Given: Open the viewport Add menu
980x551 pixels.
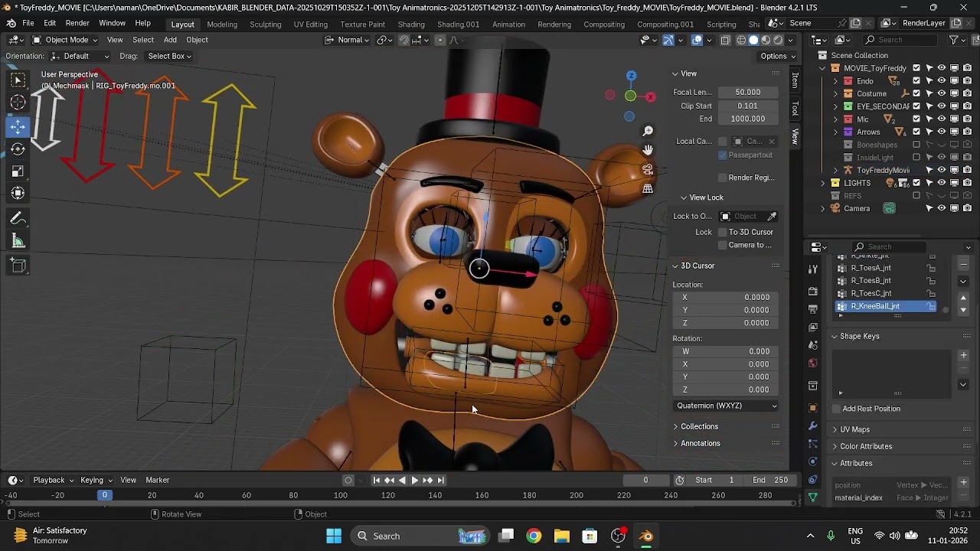Looking at the screenshot, I should click(170, 40).
